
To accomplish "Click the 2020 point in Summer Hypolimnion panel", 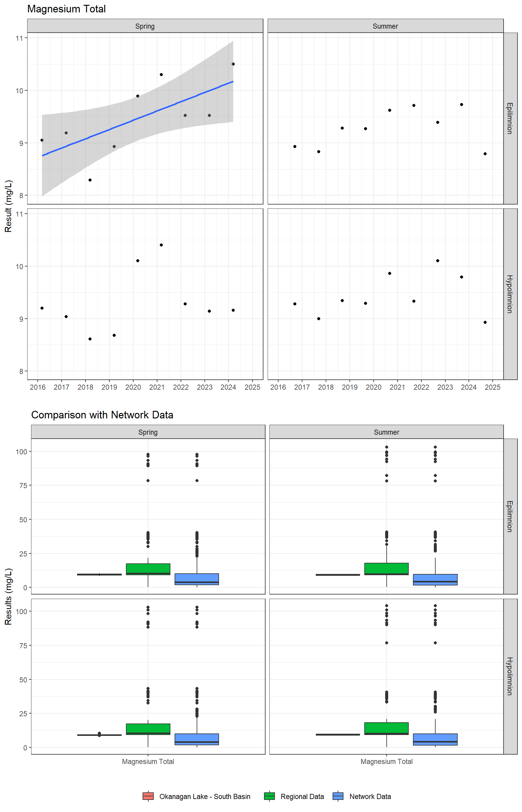I will pos(390,273).
